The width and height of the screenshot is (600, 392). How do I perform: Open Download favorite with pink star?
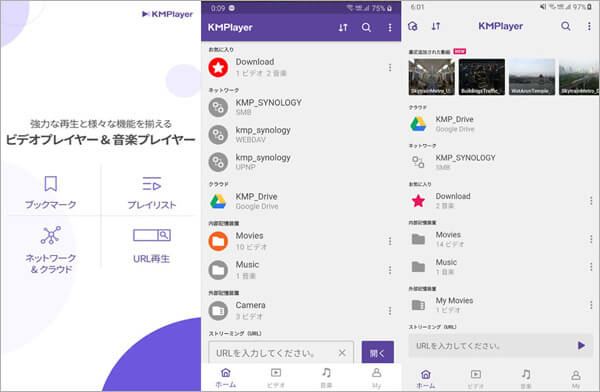coord(496,201)
